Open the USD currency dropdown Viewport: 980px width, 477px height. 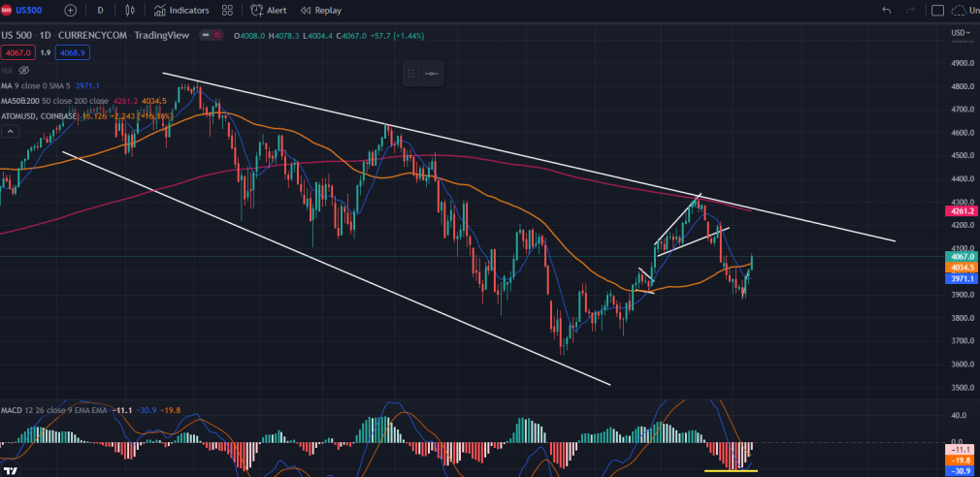[x=960, y=32]
